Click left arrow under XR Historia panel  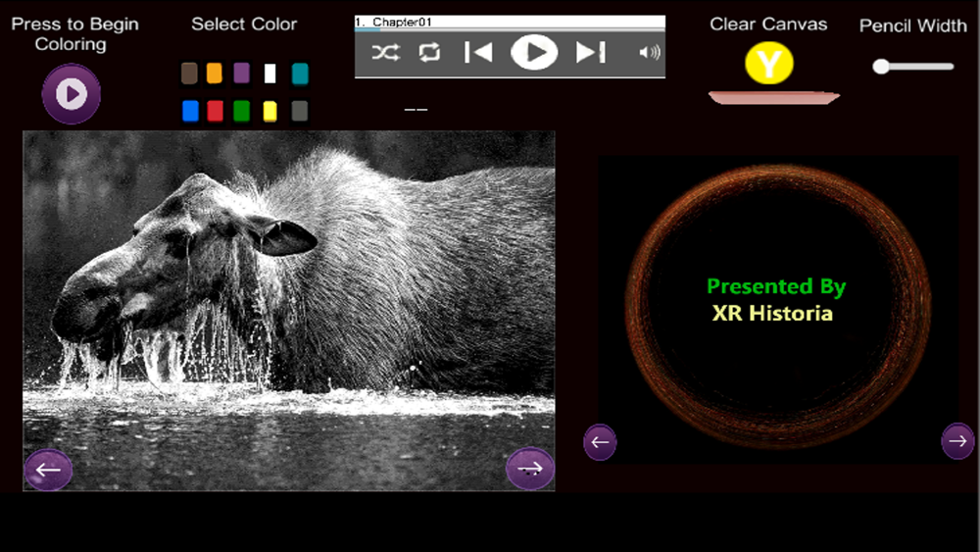600,442
